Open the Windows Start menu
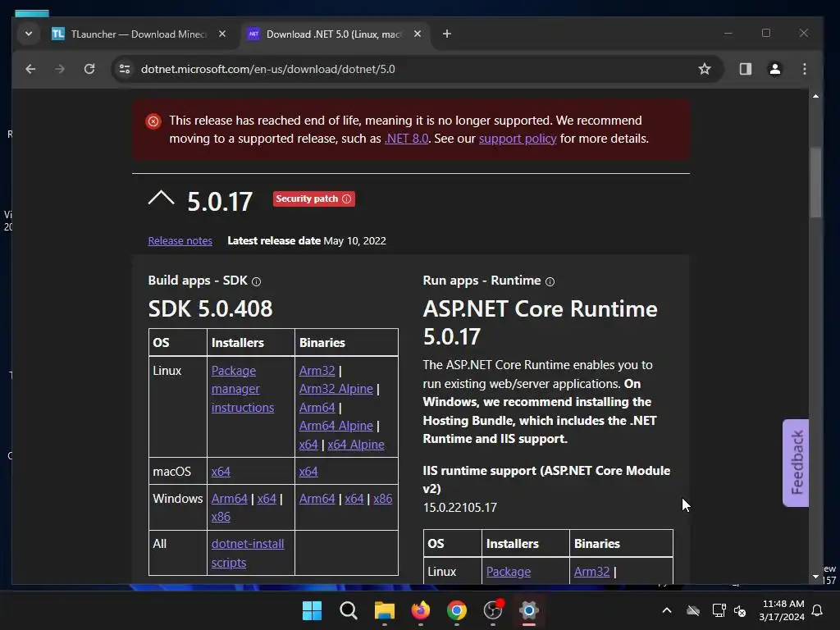 pos(312,610)
